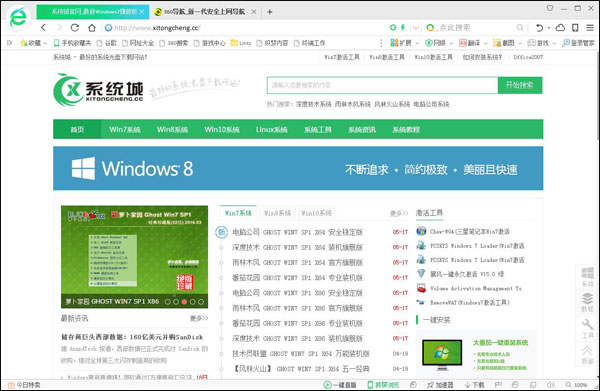
Task: Click the browser forward arrow
Action: click(59, 28)
